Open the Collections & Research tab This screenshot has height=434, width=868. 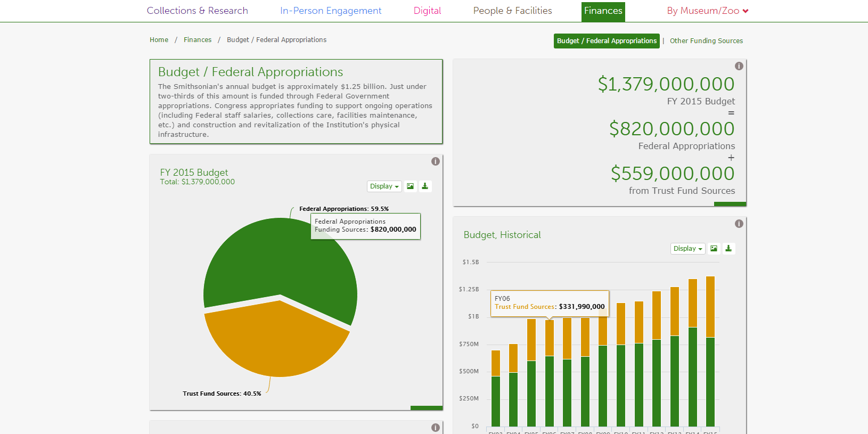[x=197, y=11]
